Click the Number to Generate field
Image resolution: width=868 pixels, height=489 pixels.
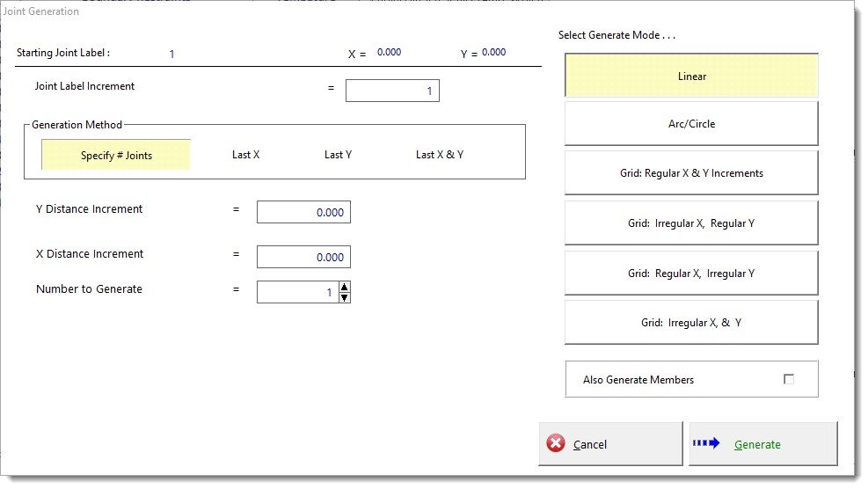[x=296, y=292]
